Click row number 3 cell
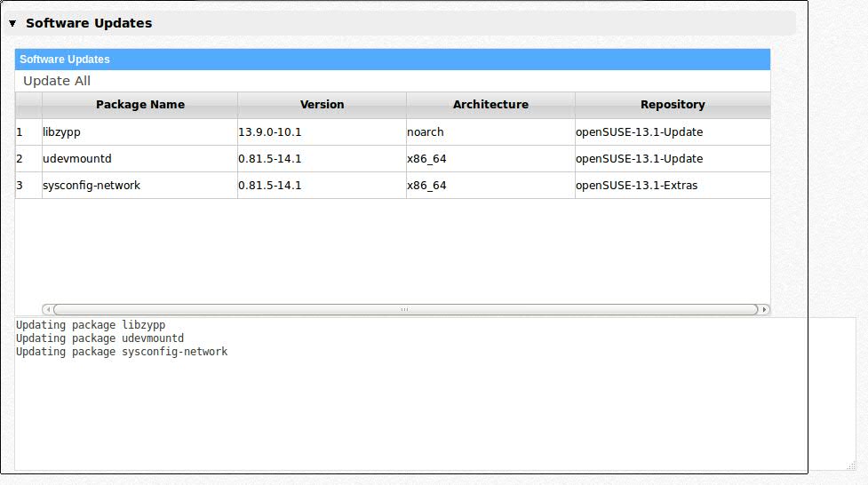This screenshot has width=868, height=485. [x=28, y=186]
